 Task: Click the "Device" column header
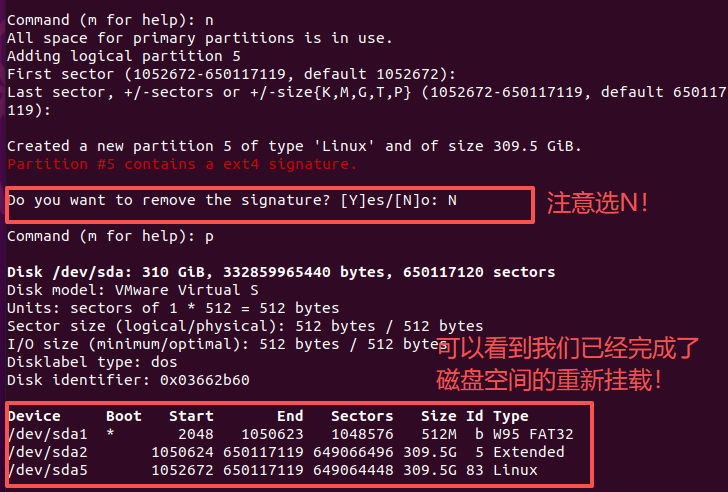[34, 416]
